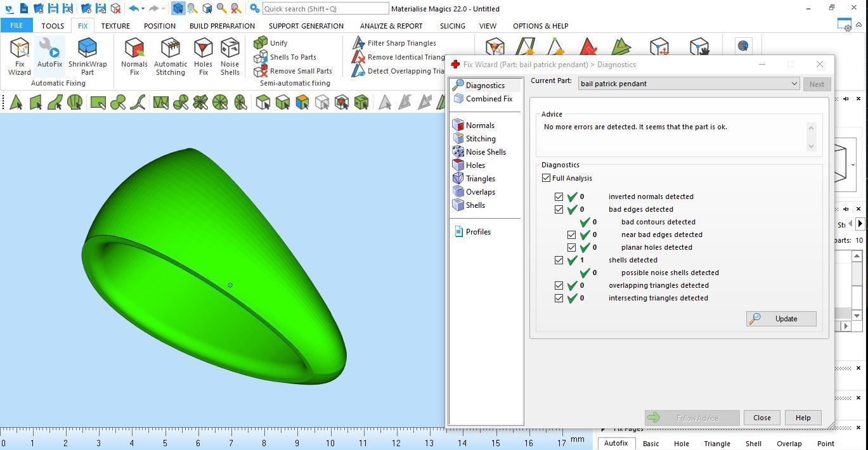Run AutoFix from the ribbon
Screen dimensions: 868x450
[x=49, y=53]
